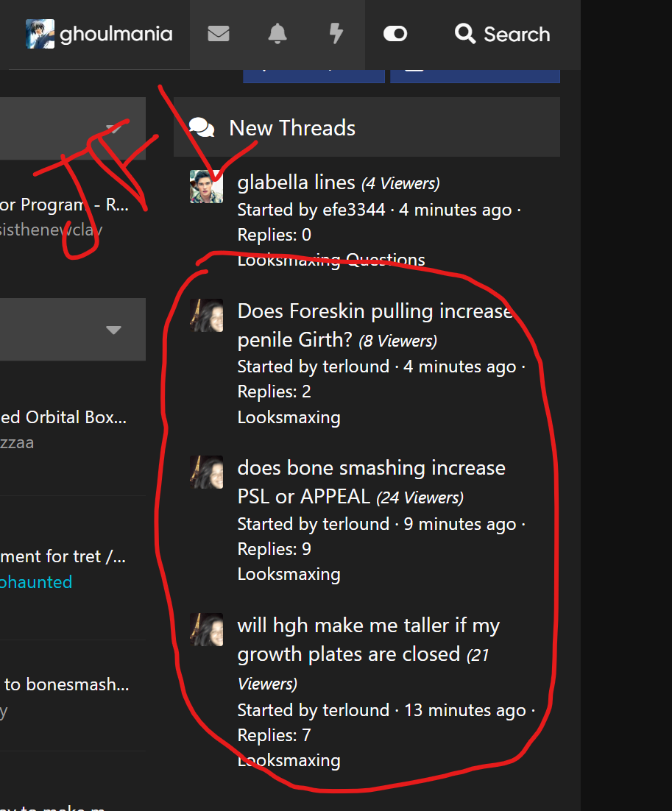672x811 pixels.
Task: Click the New Threads speech bubbles icon
Action: [202, 128]
